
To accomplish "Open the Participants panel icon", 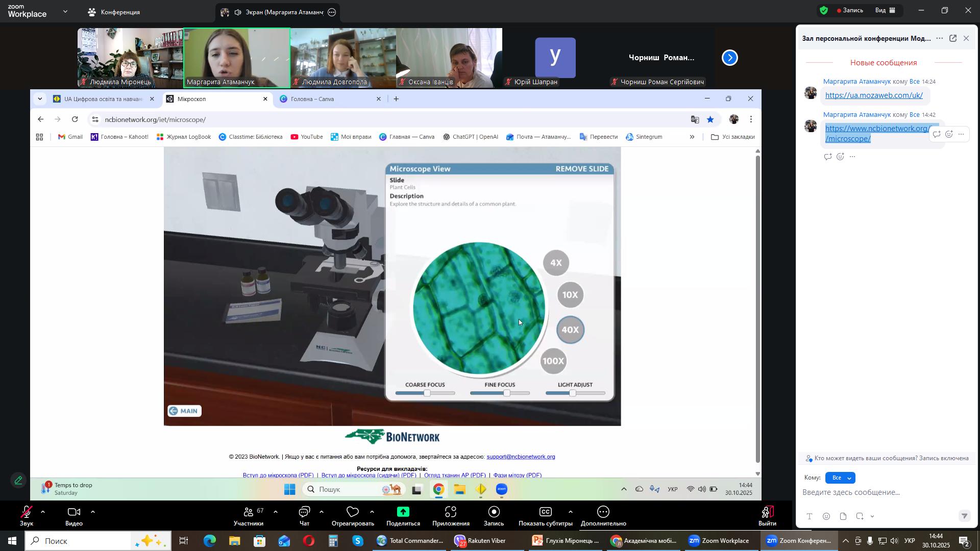I will 249,512.
